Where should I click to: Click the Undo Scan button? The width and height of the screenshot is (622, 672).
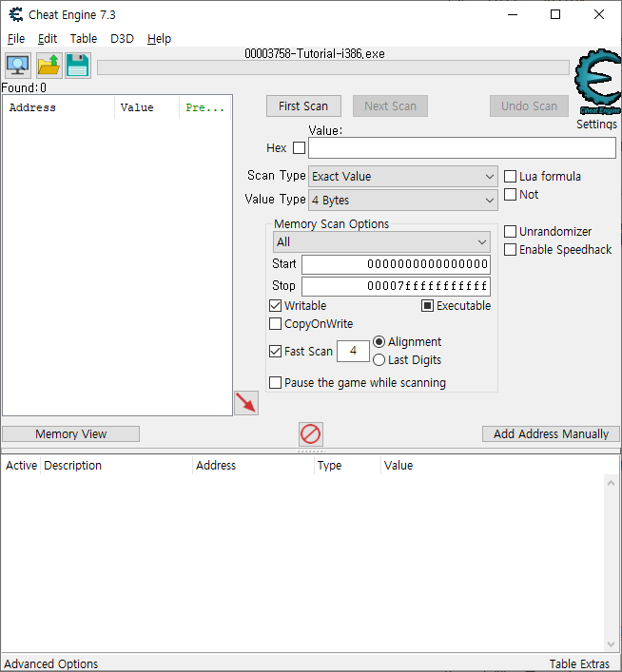pyautogui.click(x=530, y=106)
